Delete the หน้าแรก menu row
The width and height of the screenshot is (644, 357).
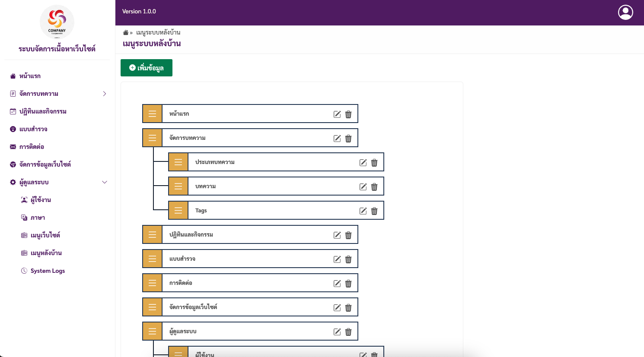[x=348, y=114]
